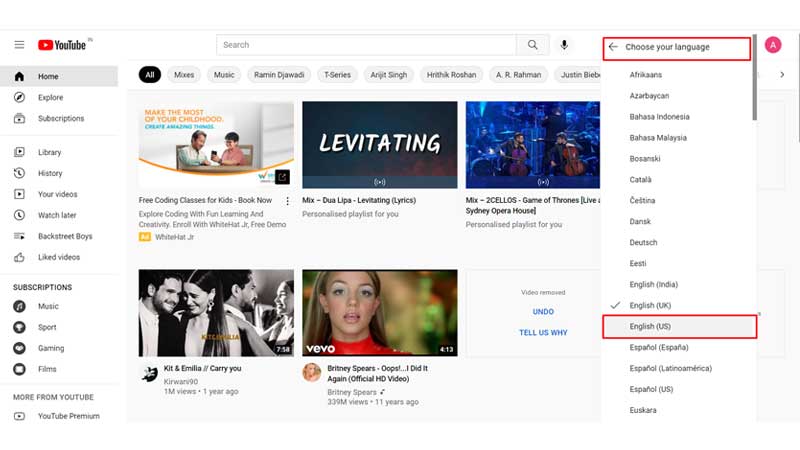The image size is (800, 450).
Task: Select the All filter chip
Action: pos(149,74)
